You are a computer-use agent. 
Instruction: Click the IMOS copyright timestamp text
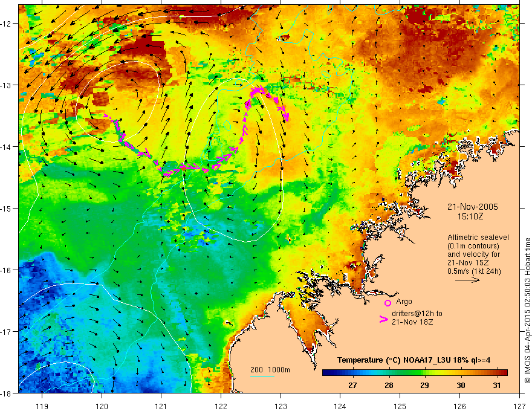[x=527, y=311]
